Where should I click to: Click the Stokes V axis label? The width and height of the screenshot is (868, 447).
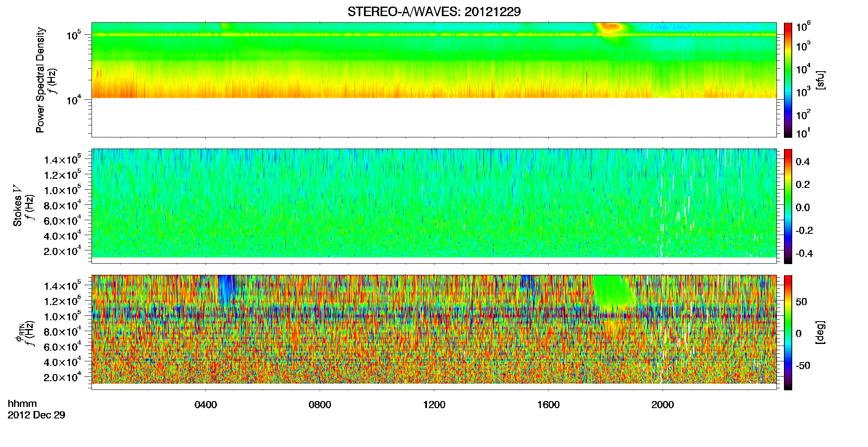click(17, 206)
